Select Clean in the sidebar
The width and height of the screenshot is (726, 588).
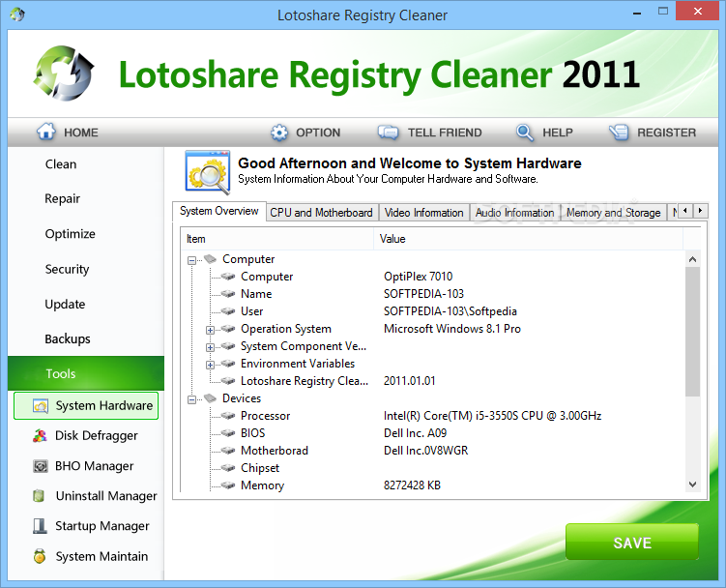61,164
